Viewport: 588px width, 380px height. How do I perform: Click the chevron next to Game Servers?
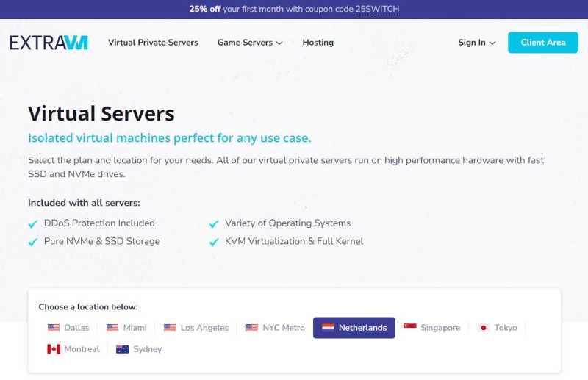(279, 43)
